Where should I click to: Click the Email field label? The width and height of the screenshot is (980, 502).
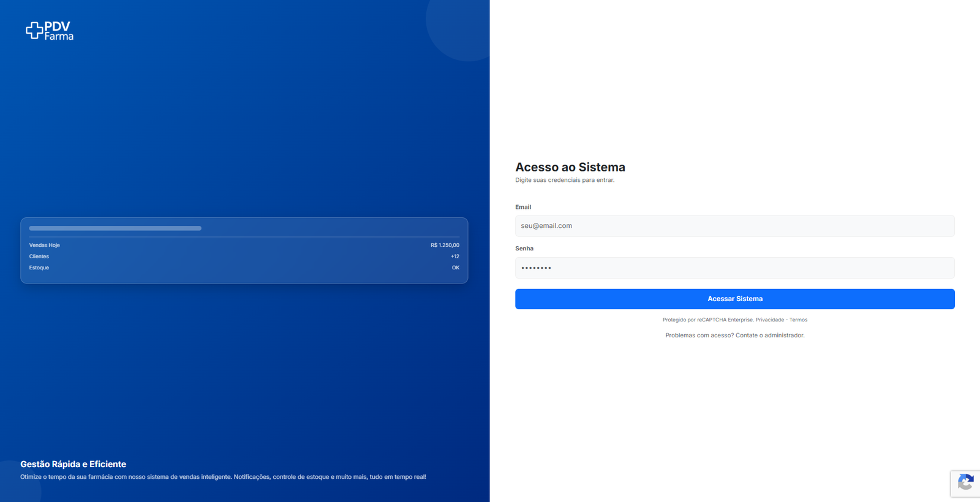tap(523, 207)
